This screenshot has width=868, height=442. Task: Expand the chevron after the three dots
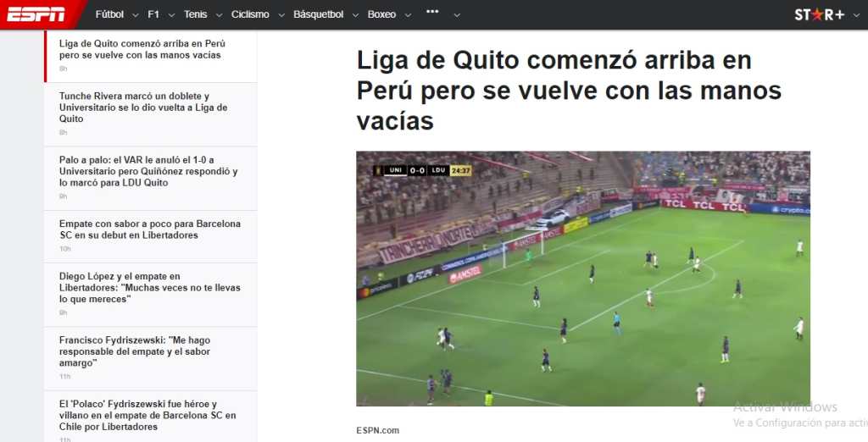click(x=457, y=15)
